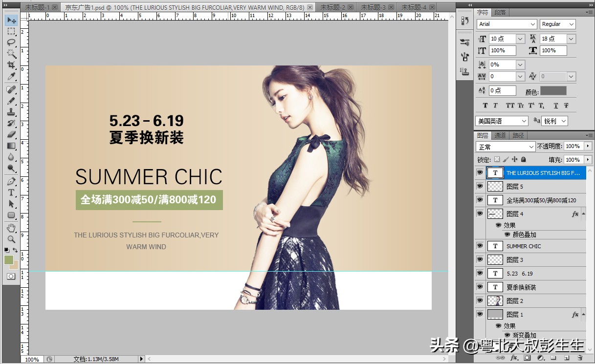Activate the Pen tool
Viewport: 595px width, 364px height.
(x=11, y=180)
